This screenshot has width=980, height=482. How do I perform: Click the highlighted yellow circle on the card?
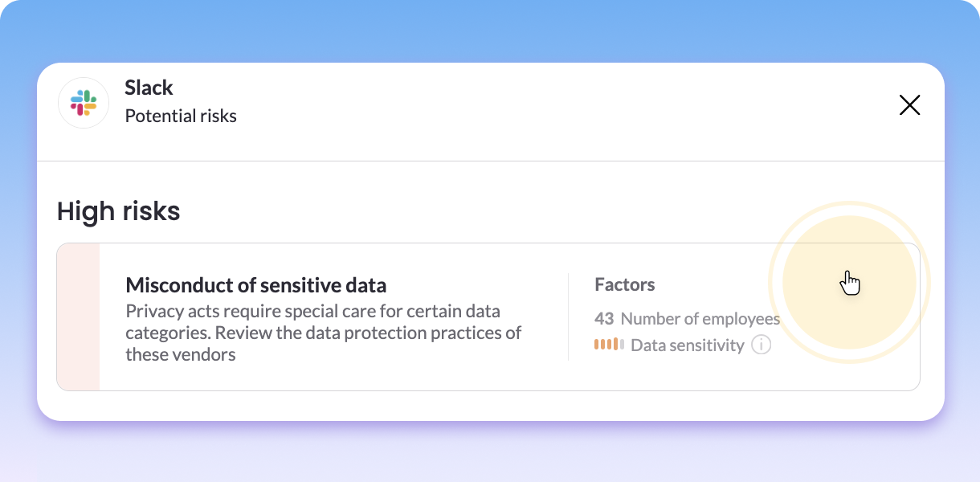(848, 282)
